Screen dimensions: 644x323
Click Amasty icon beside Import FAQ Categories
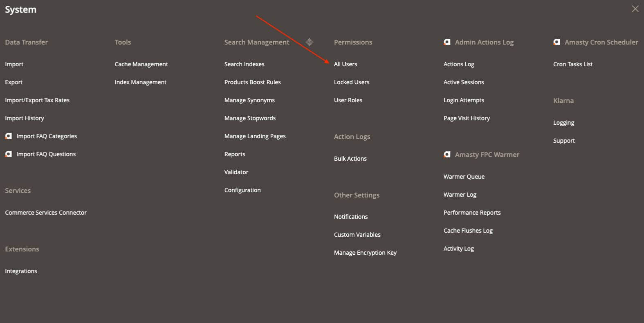pos(8,136)
